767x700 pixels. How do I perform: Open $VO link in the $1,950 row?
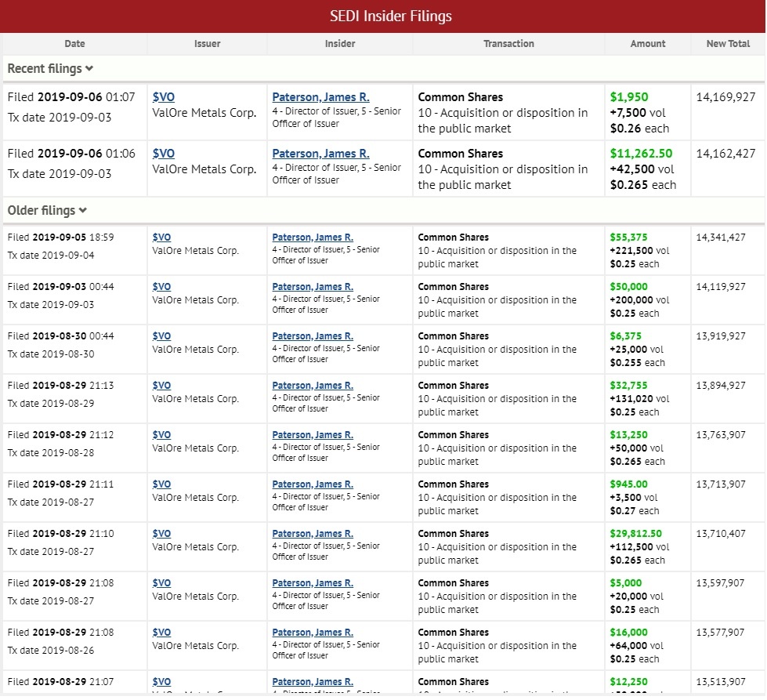click(164, 97)
